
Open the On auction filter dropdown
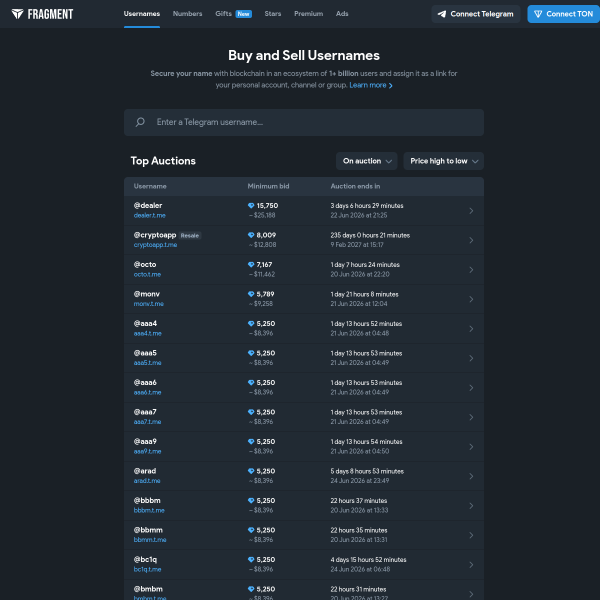tap(367, 161)
